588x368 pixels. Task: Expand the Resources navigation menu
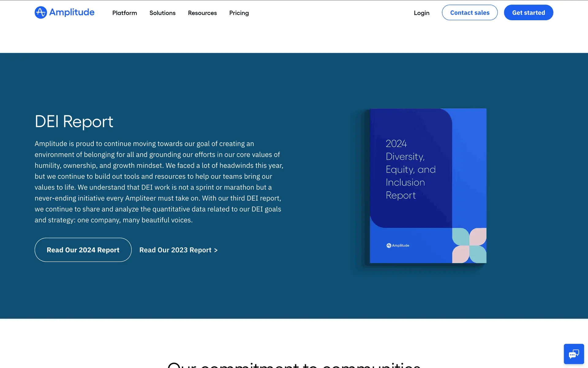point(202,13)
